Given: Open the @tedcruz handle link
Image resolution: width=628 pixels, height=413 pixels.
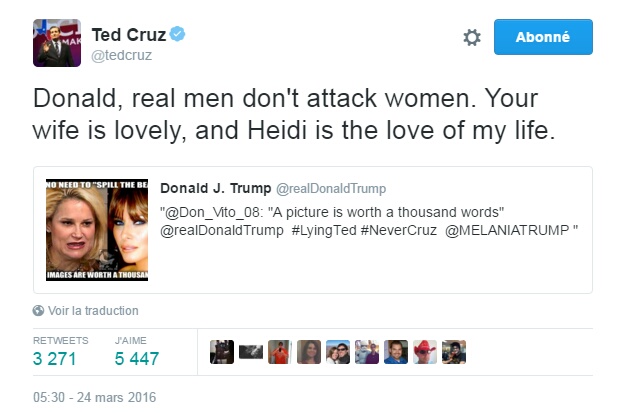Looking at the screenshot, I should [122, 56].
